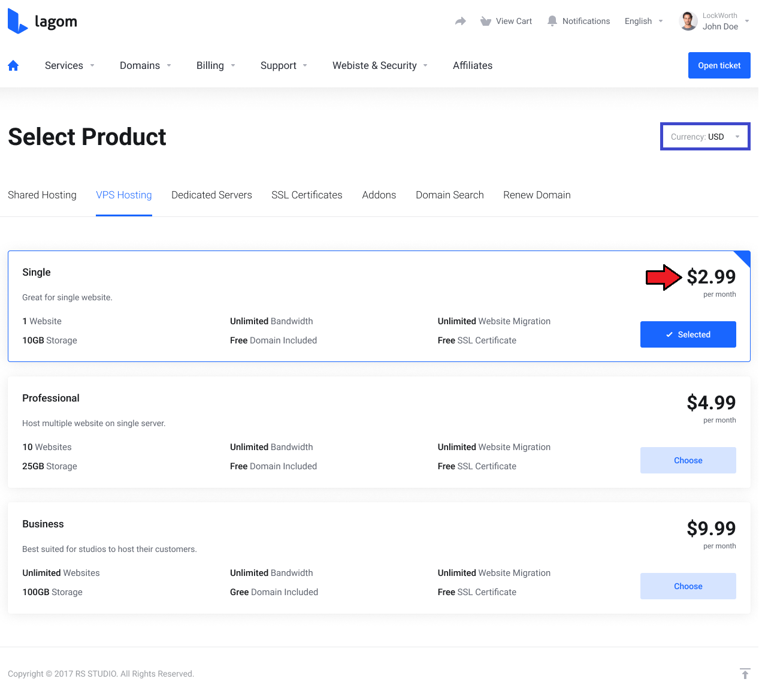Open the SSL Certificates tab
The image size is (759, 700).
point(307,195)
